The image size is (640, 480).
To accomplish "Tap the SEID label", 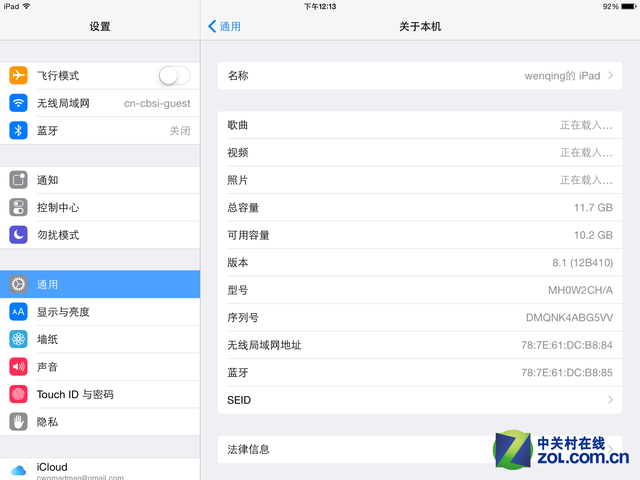I will click(x=239, y=400).
